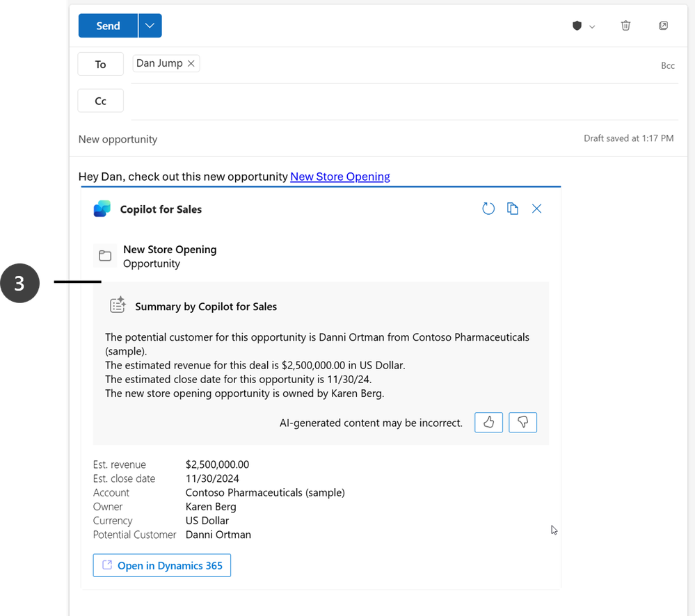The image size is (695, 616).
Task: Click the Est. close date value 11/30/2024
Action: 212,479
